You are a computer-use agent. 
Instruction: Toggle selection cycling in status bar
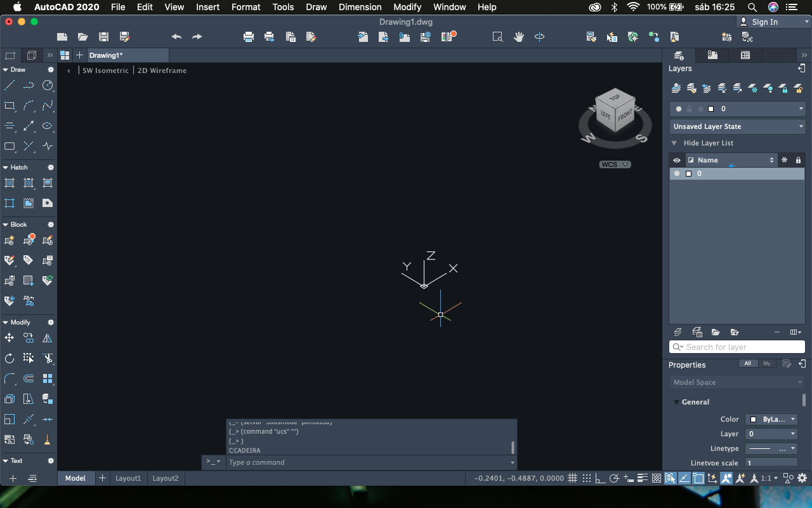[x=671, y=478]
